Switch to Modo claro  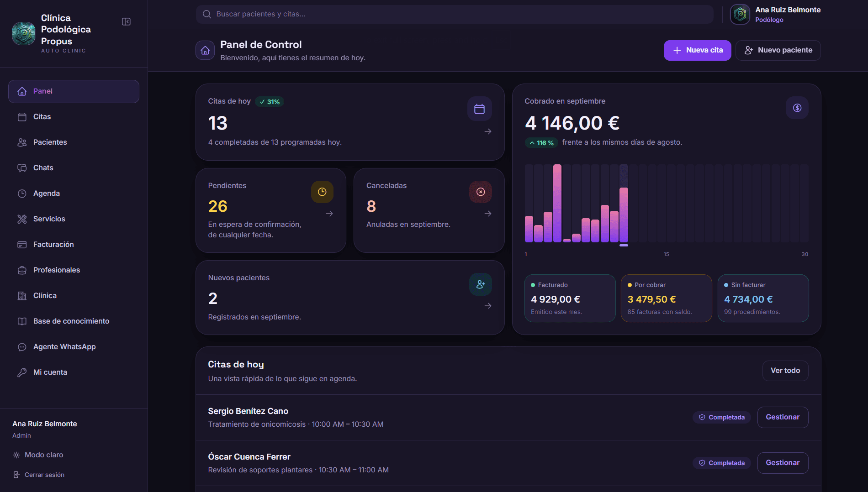(x=38, y=455)
